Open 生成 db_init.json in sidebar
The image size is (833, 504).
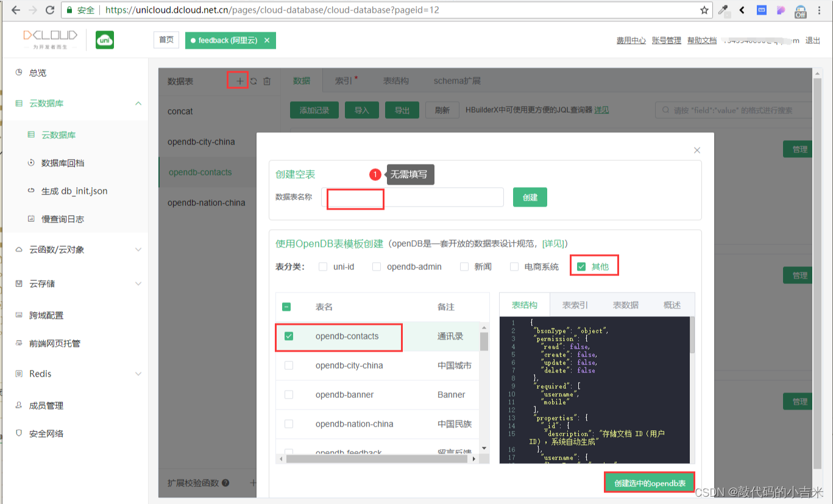(x=74, y=191)
